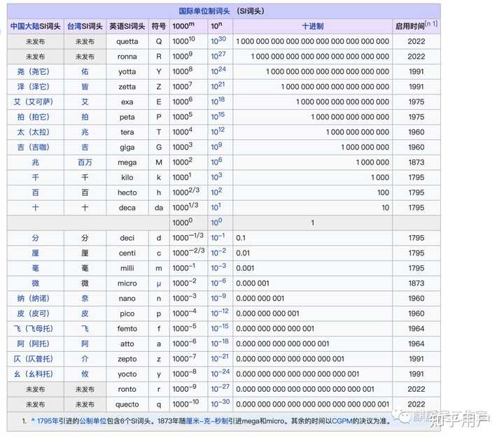Open the 10^6 power link in mega row
Image resolution: width=504 pixels, height=438 pixels.
[x=216, y=162]
